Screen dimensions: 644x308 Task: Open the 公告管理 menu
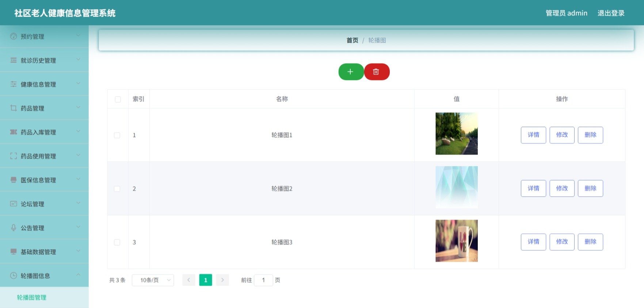click(44, 228)
